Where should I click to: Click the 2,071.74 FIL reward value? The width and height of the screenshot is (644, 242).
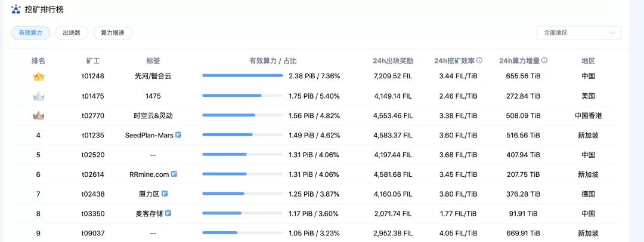[x=392, y=213]
